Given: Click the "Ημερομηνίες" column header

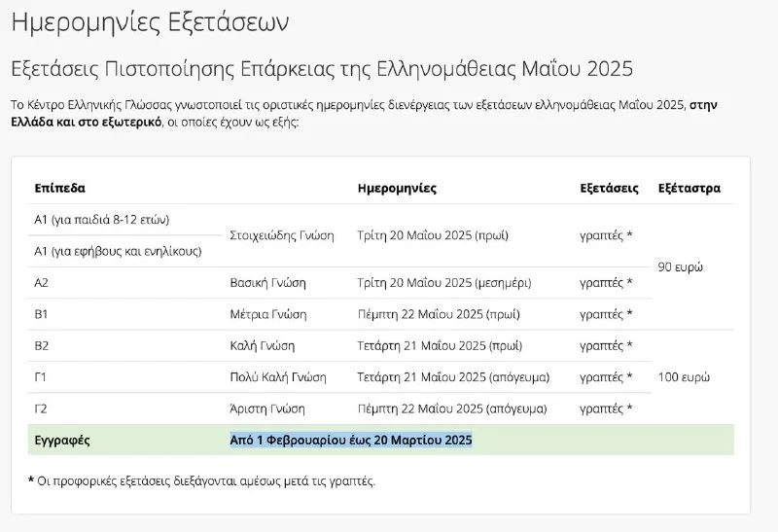Looking at the screenshot, I should tap(397, 188).
